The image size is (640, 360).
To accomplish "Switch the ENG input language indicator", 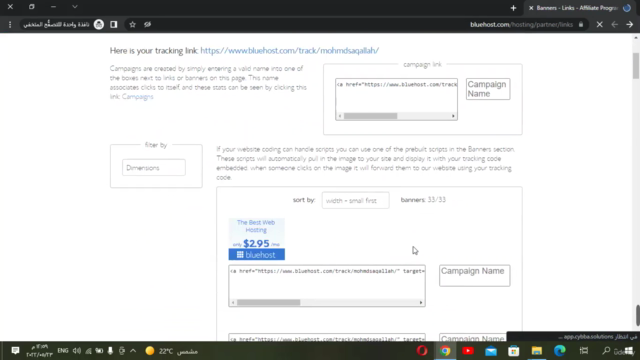I will point(62,351).
